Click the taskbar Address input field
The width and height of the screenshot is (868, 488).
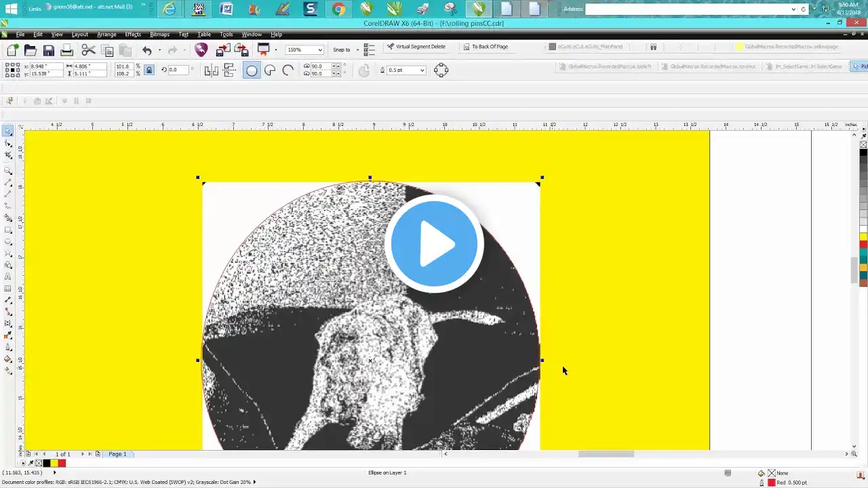(x=687, y=9)
